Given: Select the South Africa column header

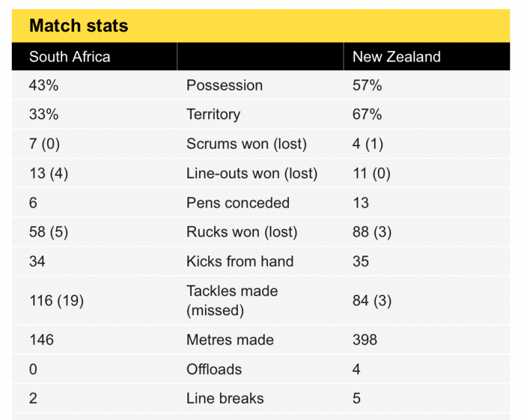Looking at the screenshot, I should 69,57.
